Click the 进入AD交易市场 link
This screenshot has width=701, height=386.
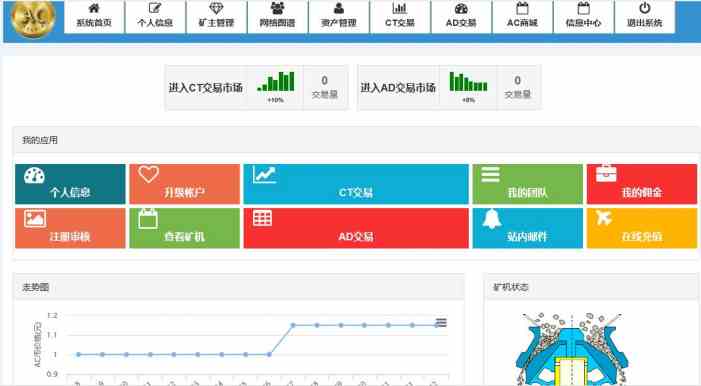(x=398, y=88)
